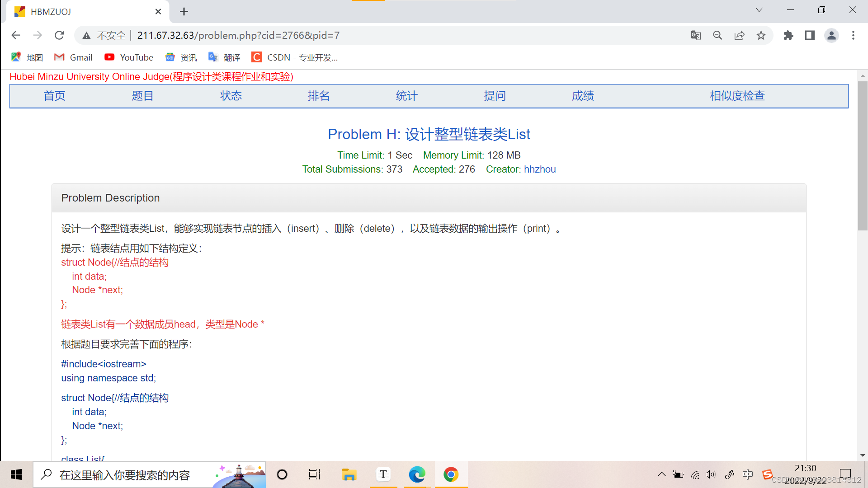
Task: Open Google Translate page icon in address bar
Action: click(x=696, y=35)
